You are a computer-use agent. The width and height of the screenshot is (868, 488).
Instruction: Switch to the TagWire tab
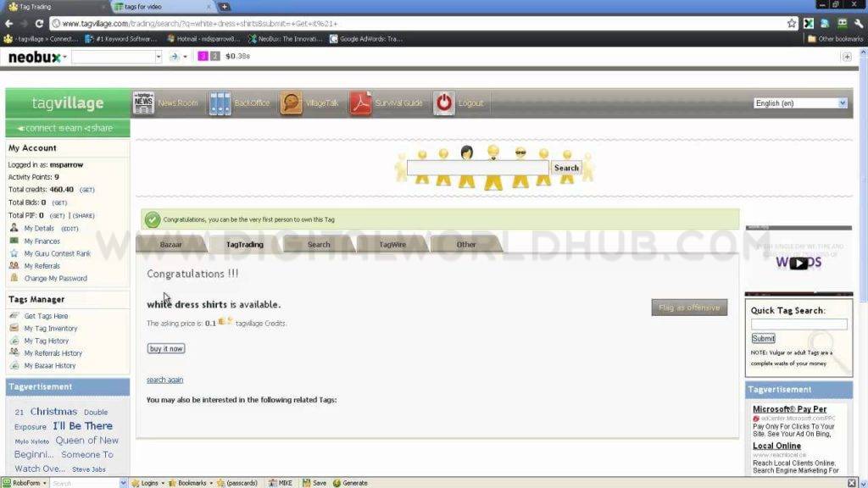click(x=392, y=245)
